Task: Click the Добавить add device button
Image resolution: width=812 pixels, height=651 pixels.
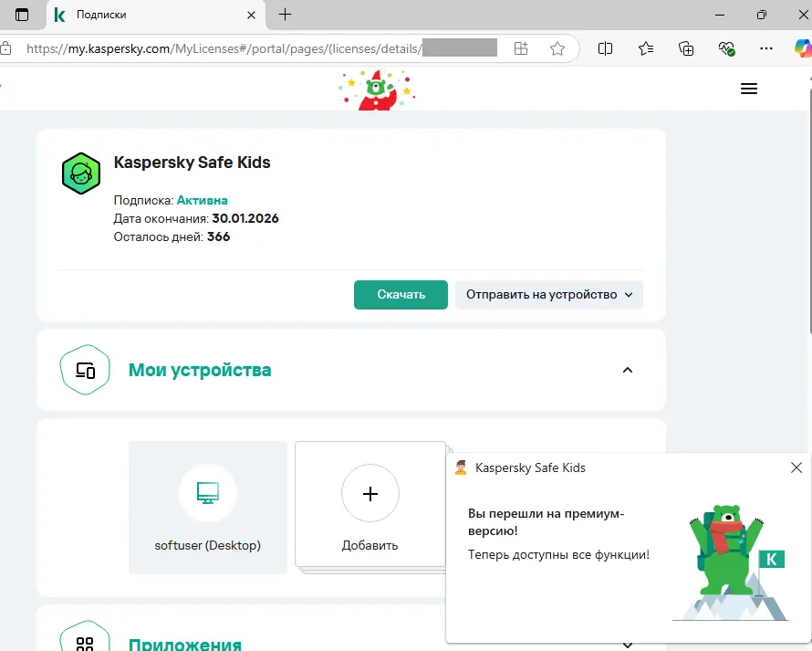Action: pos(370,504)
